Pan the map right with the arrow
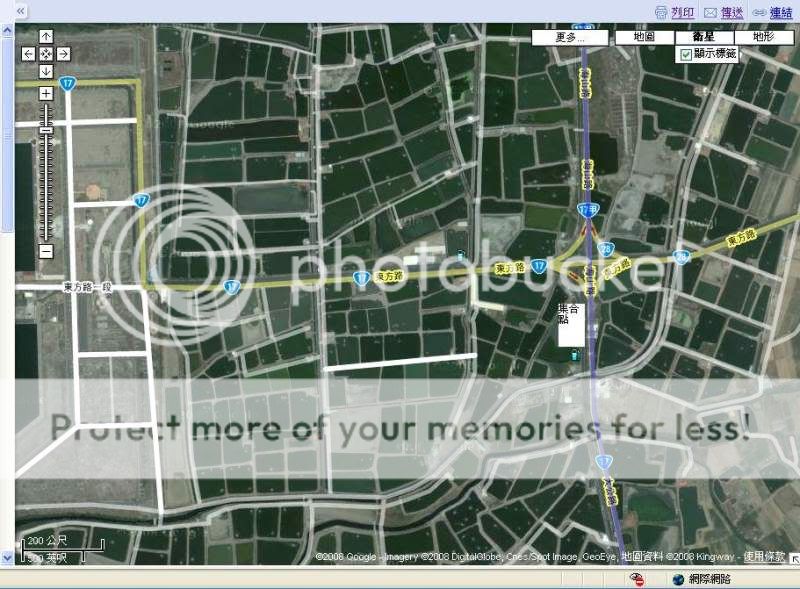The image size is (800, 589). pyautogui.click(x=63, y=53)
